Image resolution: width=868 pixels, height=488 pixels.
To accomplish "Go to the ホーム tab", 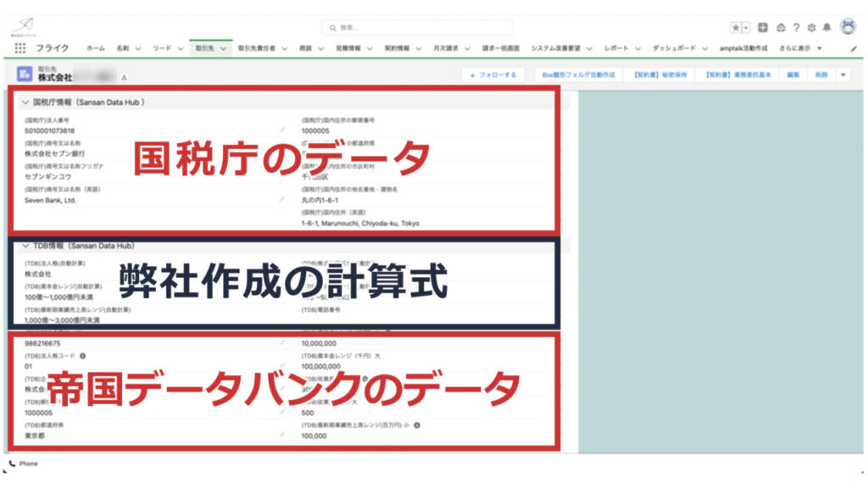I will click(x=95, y=48).
